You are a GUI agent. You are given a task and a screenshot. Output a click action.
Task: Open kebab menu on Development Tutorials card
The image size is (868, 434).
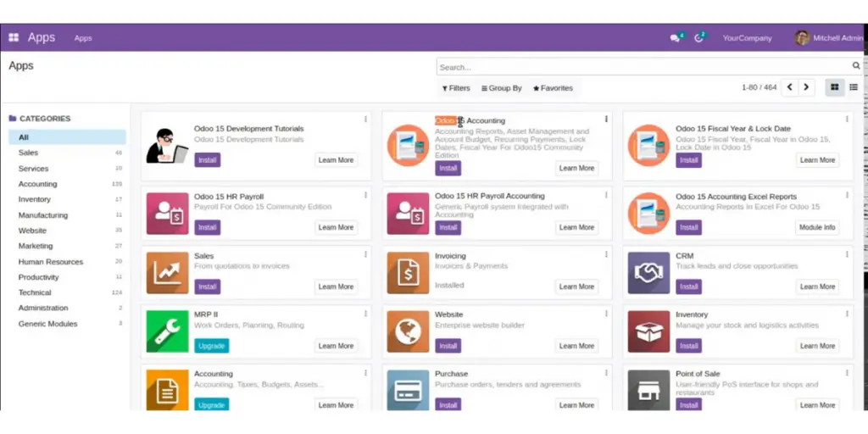[365, 119]
